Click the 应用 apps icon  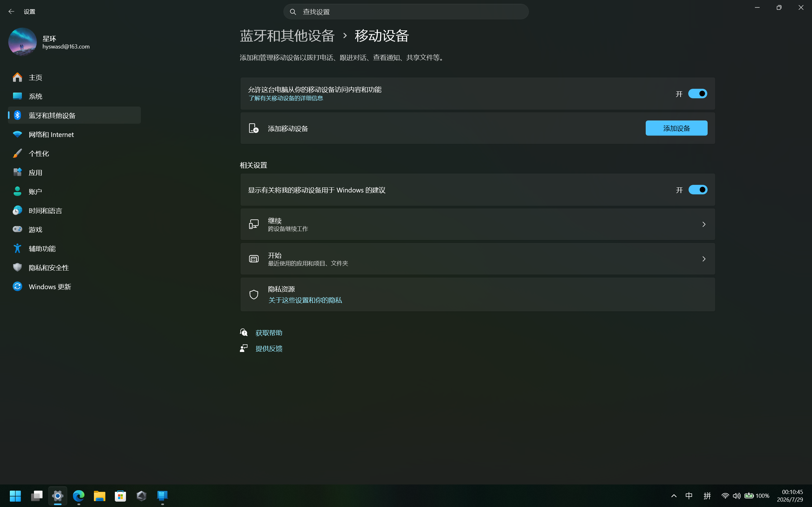click(x=17, y=172)
